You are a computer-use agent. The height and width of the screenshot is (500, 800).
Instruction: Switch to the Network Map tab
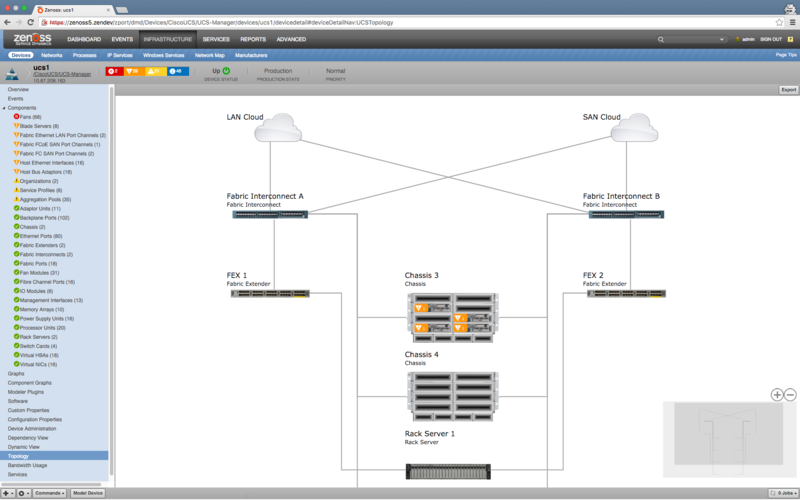[210, 55]
